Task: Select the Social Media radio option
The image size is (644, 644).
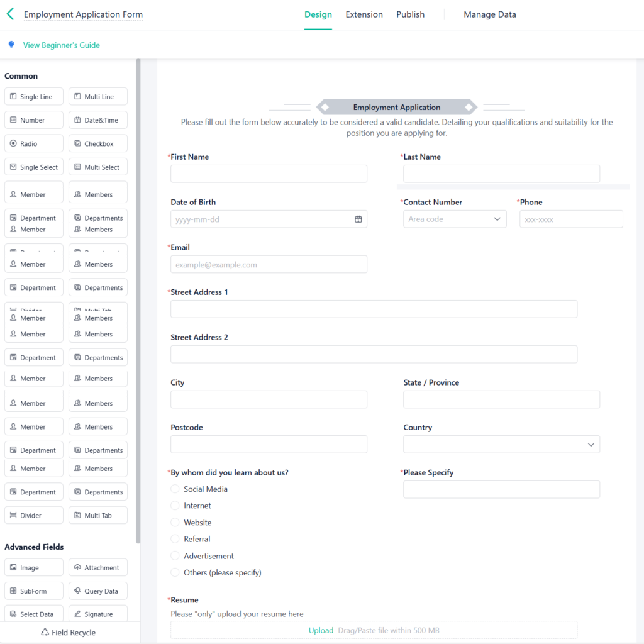Action: [x=175, y=489]
